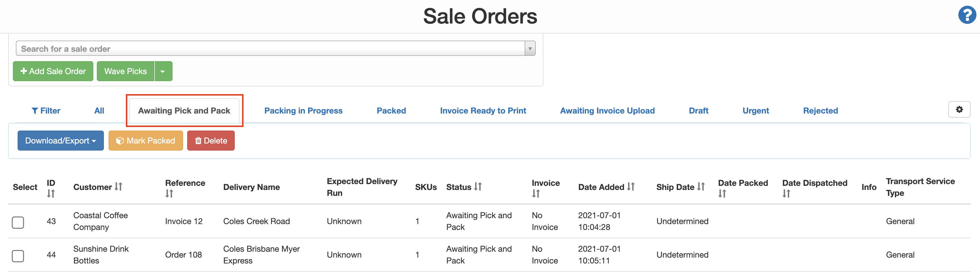The height and width of the screenshot is (277, 980).
Task: Sort the Status column arrows
Action: click(479, 187)
